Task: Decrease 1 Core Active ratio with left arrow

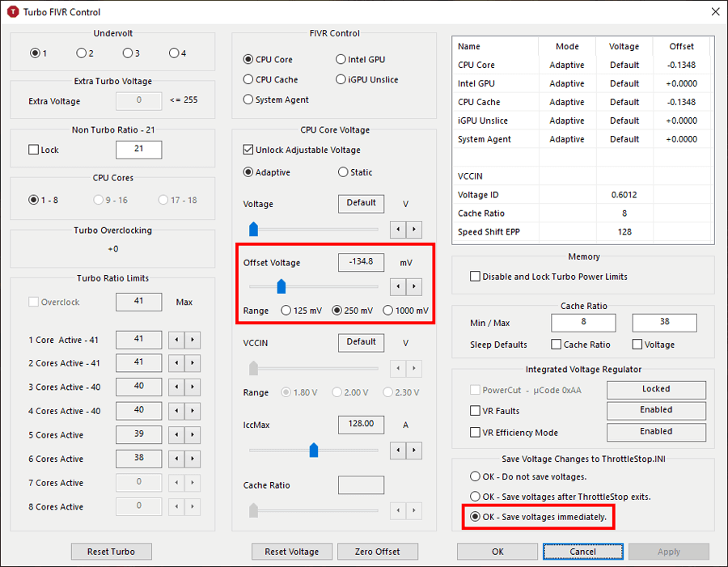Action: coord(176,340)
